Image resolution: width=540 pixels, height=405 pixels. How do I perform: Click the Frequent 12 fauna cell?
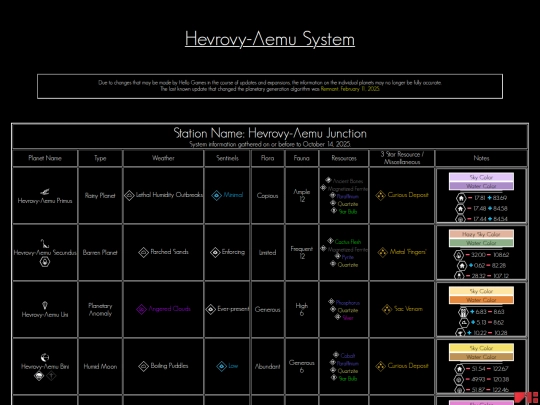point(302,252)
